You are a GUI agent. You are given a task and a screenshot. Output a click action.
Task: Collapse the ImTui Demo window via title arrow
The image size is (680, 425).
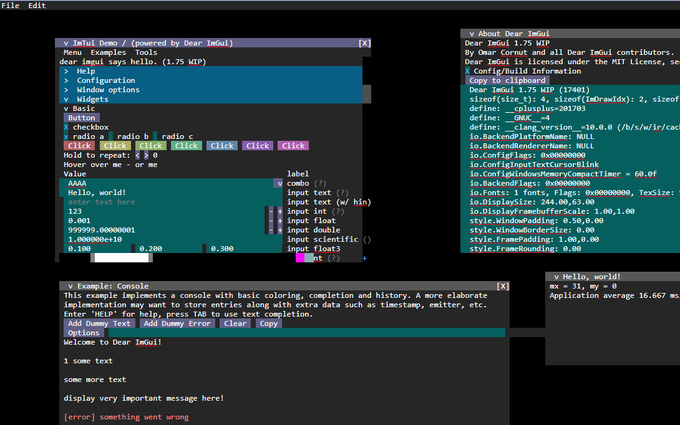point(66,43)
